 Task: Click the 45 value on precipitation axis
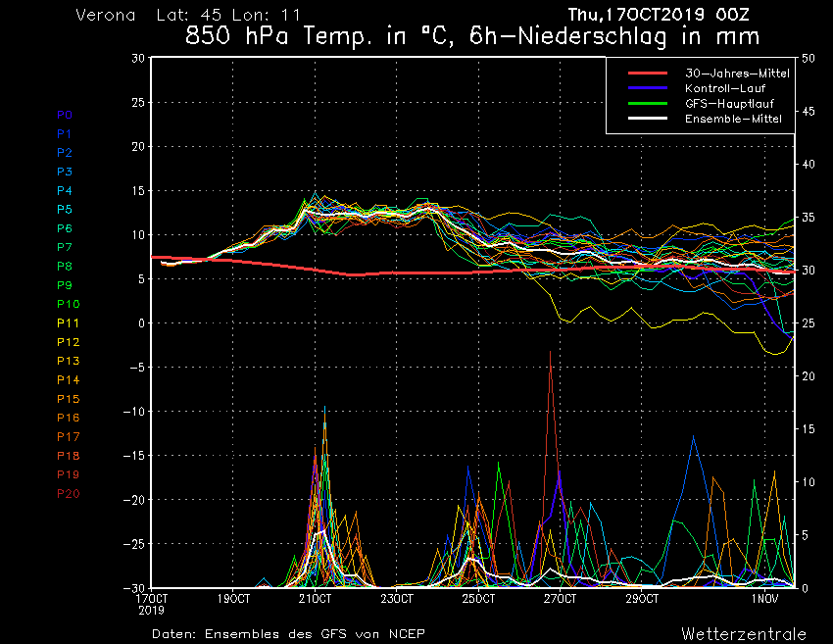808,111
